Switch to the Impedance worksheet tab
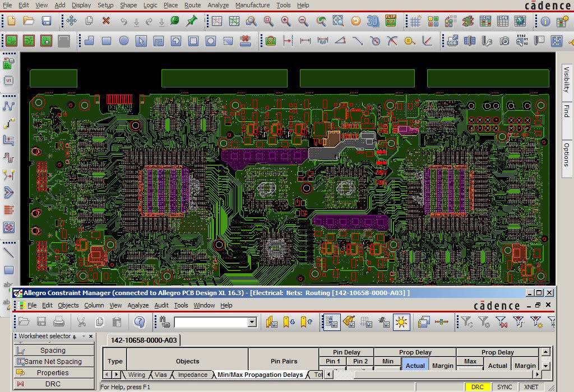The height and width of the screenshot is (392, 574). pyautogui.click(x=193, y=374)
